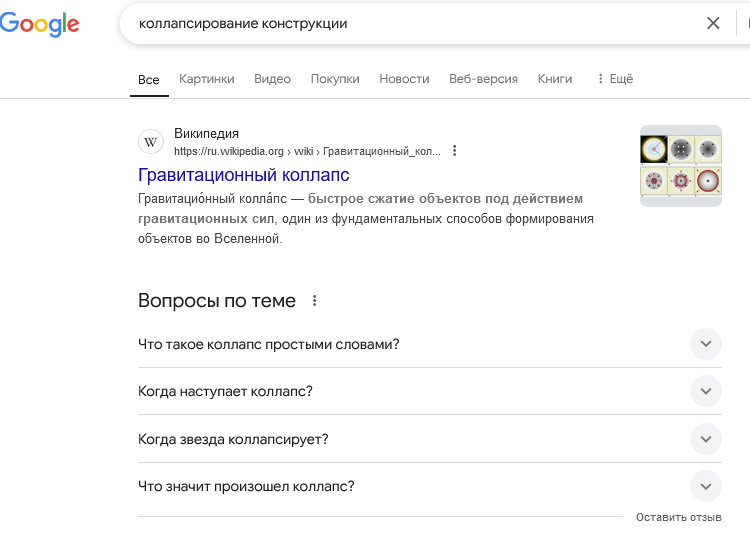Expand chevron for Когда наступает коллапс

click(706, 391)
